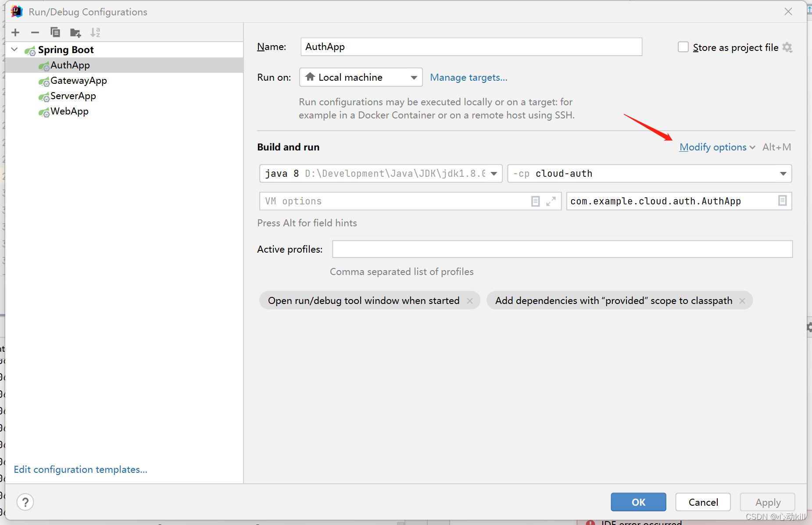Open Modify options menu
Viewport: 812px width, 525px height.
point(717,147)
